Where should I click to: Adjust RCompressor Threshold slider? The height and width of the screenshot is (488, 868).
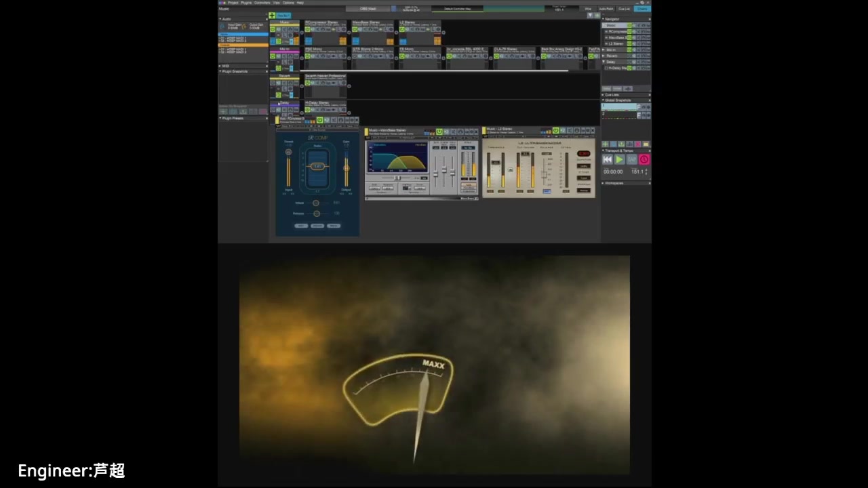click(288, 152)
